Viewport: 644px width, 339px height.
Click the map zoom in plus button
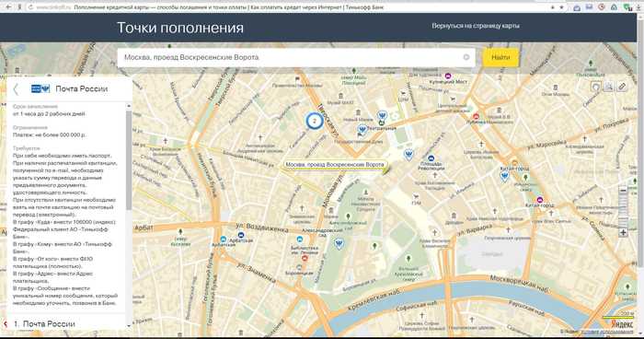click(x=623, y=232)
